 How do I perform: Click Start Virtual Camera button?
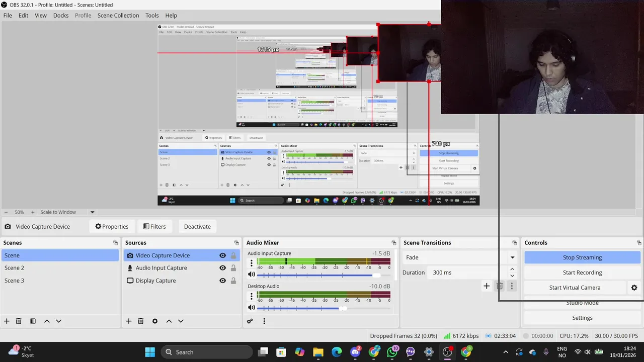tap(575, 288)
